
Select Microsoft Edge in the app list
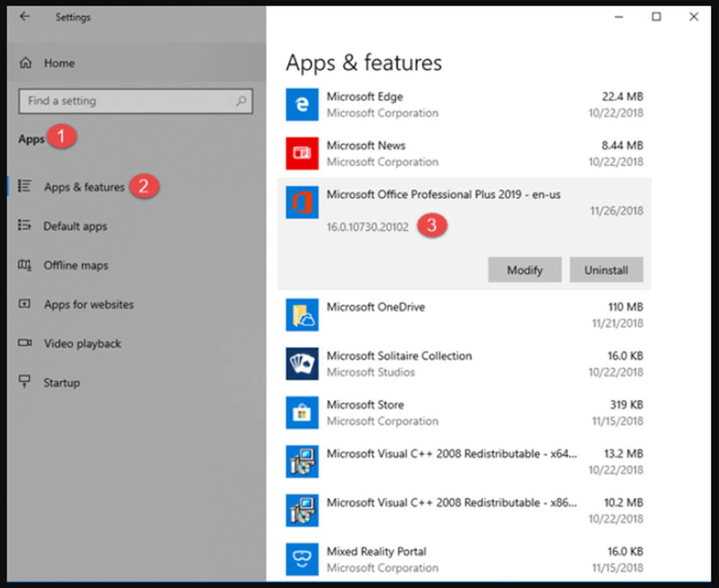[x=464, y=104]
